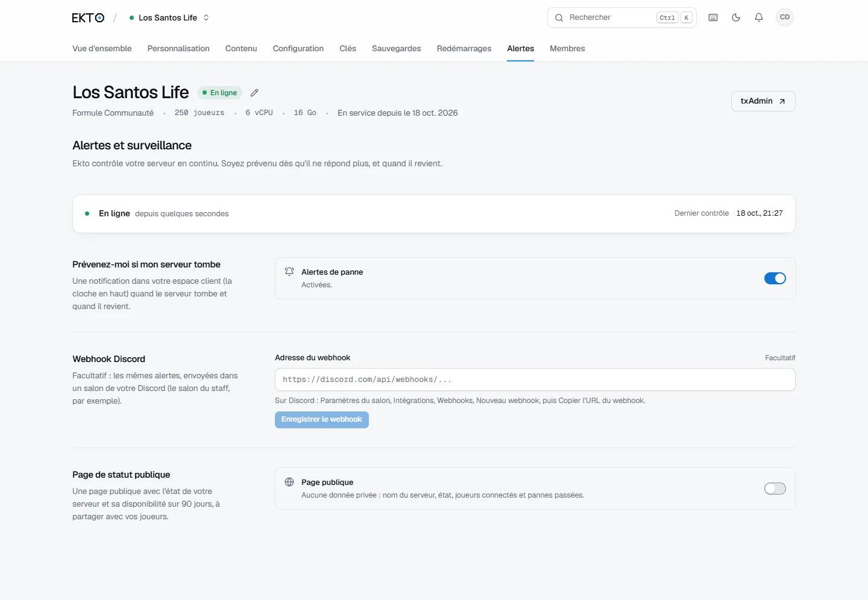The width and height of the screenshot is (868, 600).
Task: Focus the Adresse du webhook field
Action: click(x=535, y=380)
